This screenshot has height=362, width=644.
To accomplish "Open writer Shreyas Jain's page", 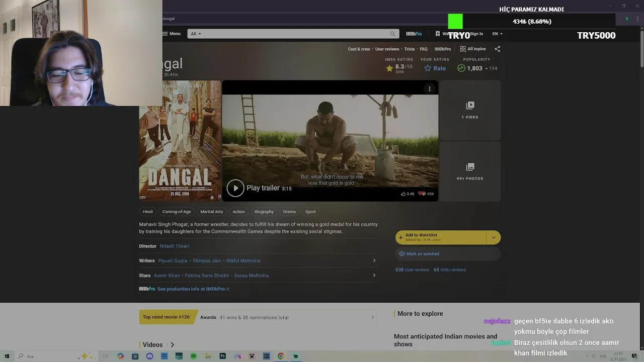I will pos(207,260).
